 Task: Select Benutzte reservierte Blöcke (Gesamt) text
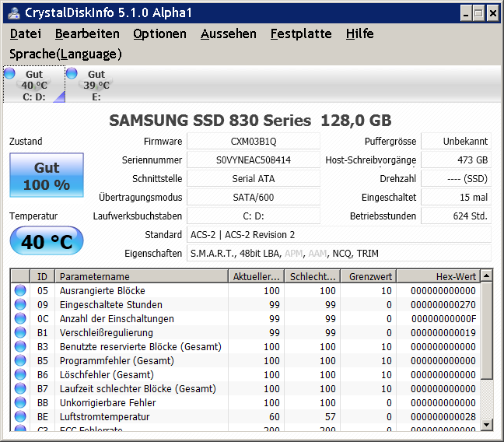pos(141,346)
